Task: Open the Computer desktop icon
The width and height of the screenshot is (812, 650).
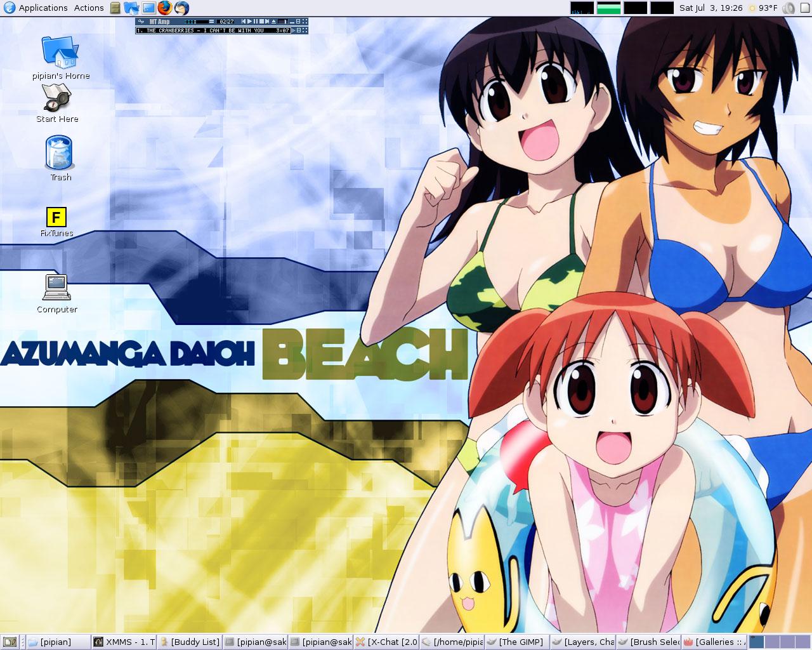Action: tap(56, 293)
